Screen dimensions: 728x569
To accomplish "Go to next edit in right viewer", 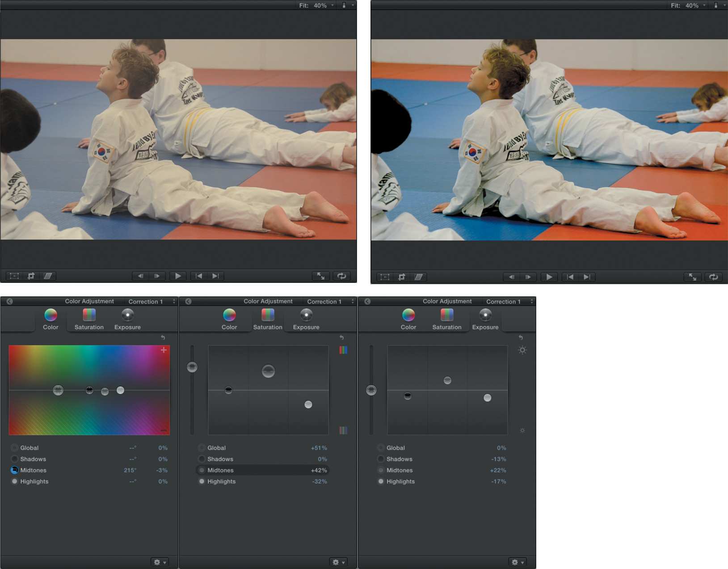I will tap(586, 277).
